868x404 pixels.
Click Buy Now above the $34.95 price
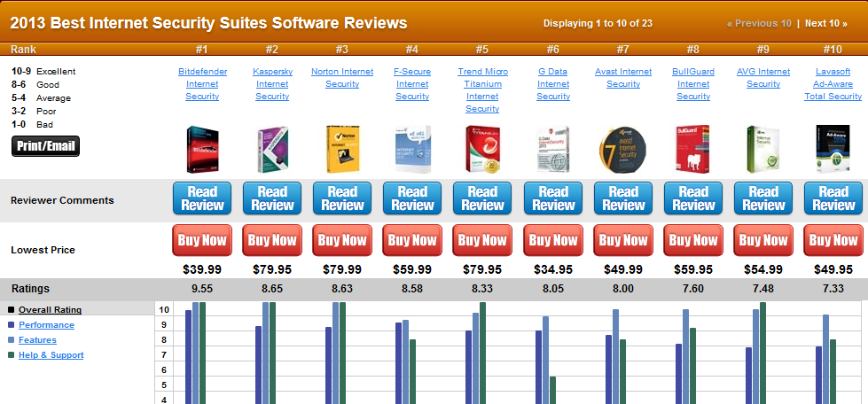coord(553,240)
